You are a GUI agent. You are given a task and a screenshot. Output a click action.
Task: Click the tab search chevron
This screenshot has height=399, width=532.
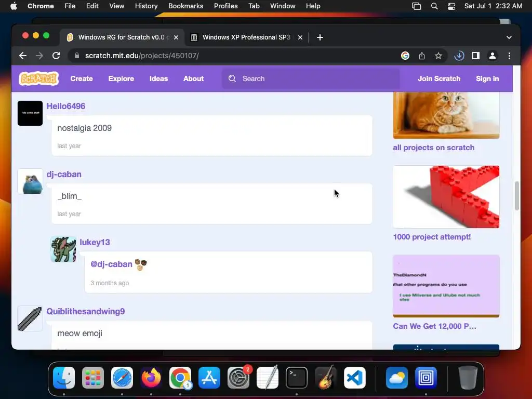point(509,37)
